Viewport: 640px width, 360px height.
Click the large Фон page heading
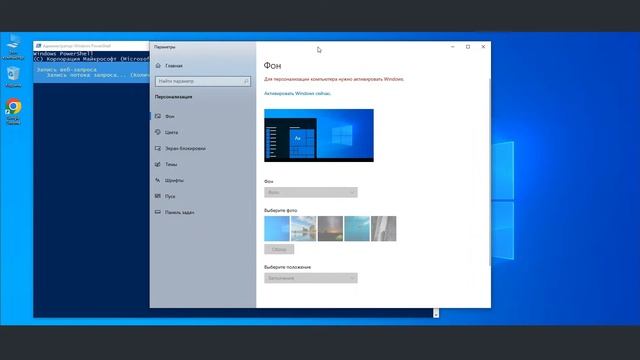[272, 65]
